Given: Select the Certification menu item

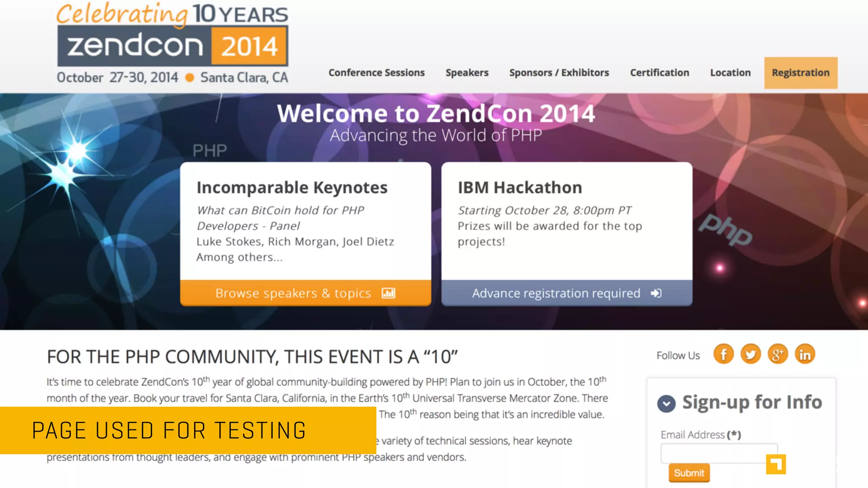Looking at the screenshot, I should click(x=659, y=73).
